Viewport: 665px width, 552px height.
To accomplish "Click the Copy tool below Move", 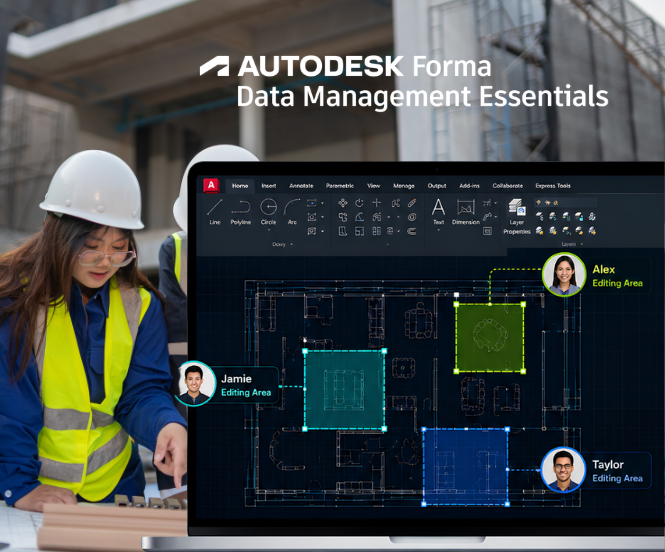I will click(x=343, y=217).
